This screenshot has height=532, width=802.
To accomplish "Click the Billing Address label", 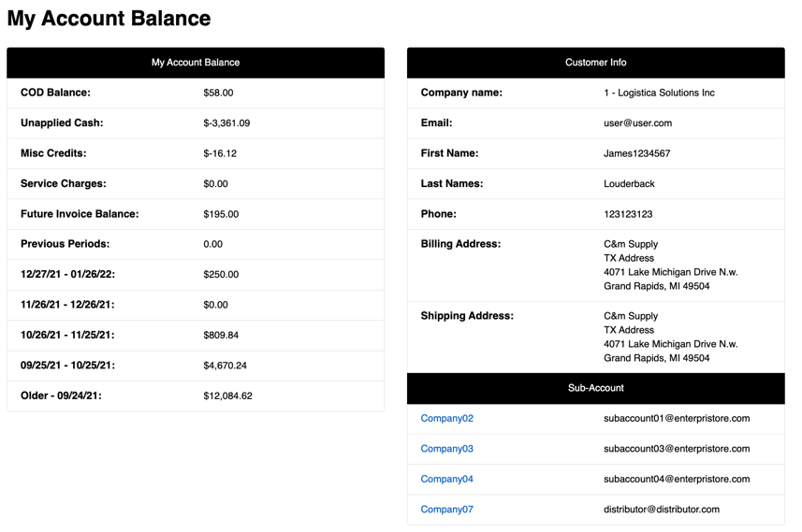I will click(460, 244).
